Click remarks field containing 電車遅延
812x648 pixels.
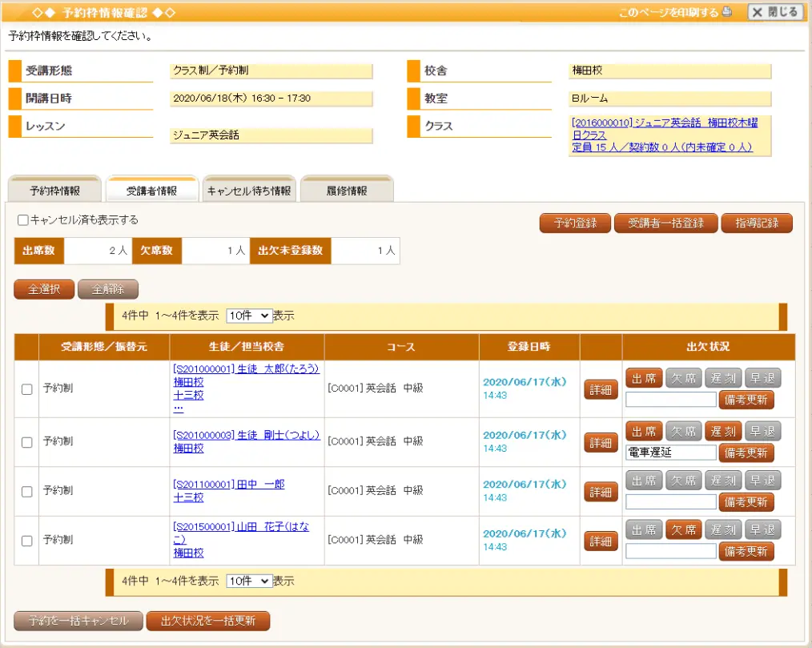tap(670, 453)
